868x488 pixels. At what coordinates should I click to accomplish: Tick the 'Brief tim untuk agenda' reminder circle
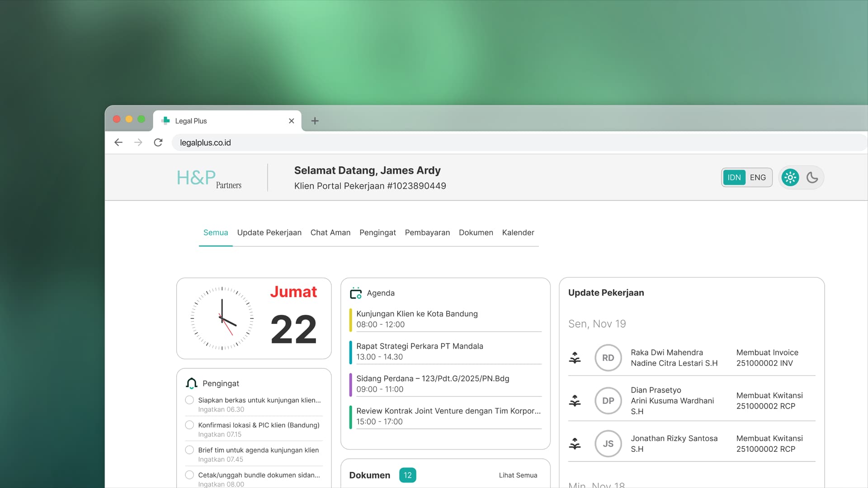[190, 450]
